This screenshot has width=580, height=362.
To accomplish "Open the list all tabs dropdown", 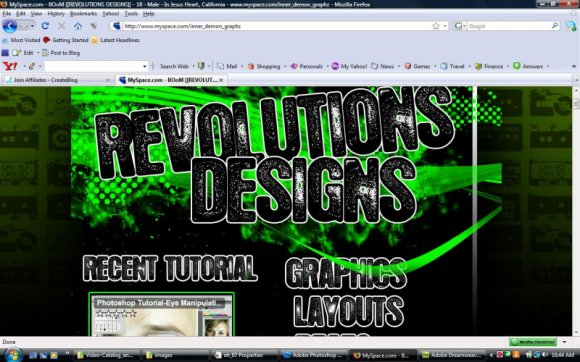I will [576, 80].
